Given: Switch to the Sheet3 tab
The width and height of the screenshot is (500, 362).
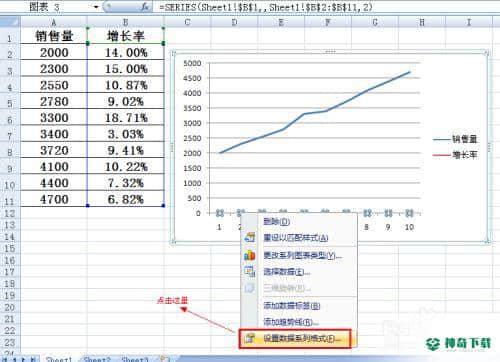Looking at the screenshot, I should coord(135,359).
